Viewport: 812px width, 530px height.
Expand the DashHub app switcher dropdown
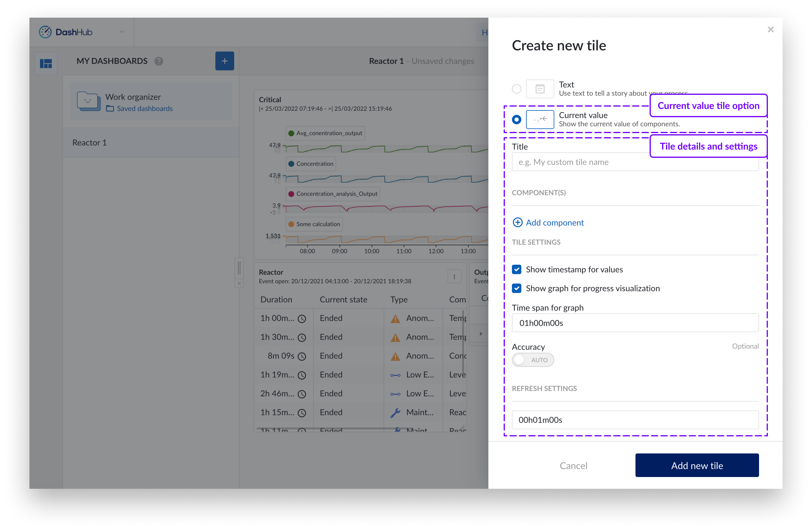pyautogui.click(x=122, y=32)
